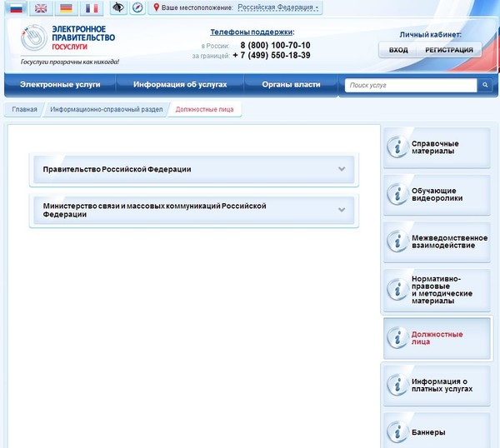Image resolution: width=500 pixels, height=448 pixels.
Task: Click the ЭЛЕКТРОННОЕ ПРАВИТЕЛЬСТВО title text
Action: tap(83, 33)
